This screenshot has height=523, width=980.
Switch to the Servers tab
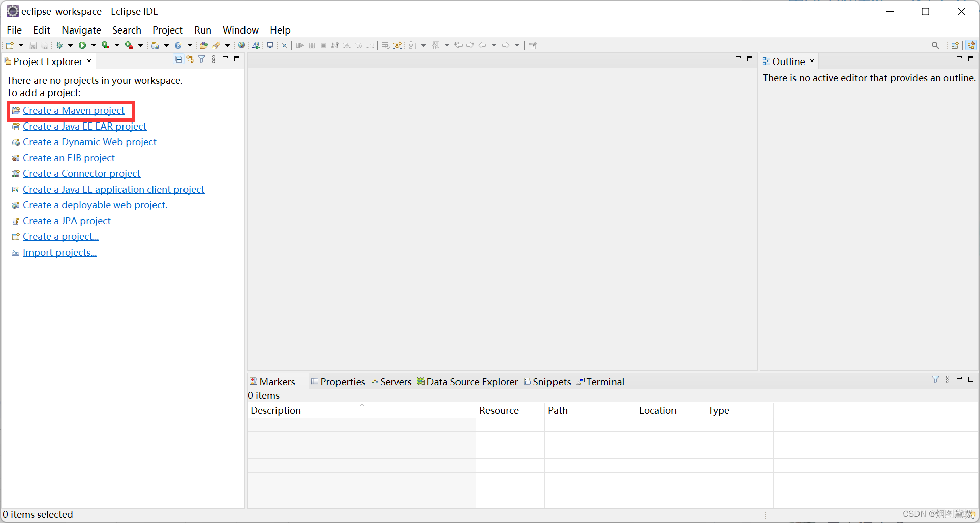391,382
